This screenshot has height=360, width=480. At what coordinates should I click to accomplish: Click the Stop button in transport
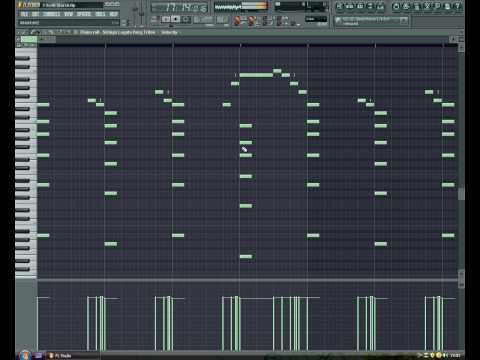point(176,19)
